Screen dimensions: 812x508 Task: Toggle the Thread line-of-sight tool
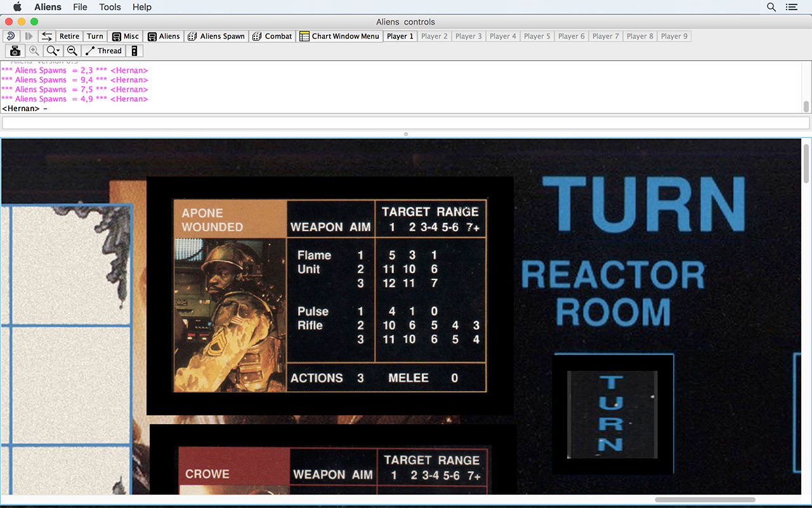103,51
